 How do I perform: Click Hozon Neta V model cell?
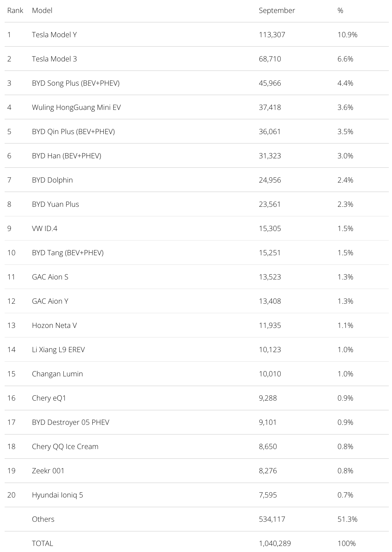coord(54,325)
